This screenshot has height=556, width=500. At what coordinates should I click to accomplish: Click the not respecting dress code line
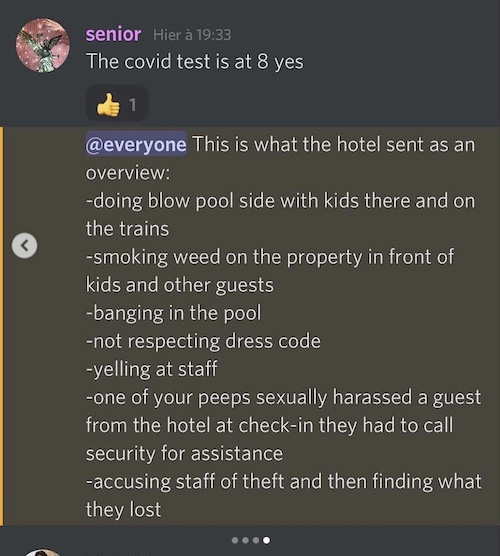coord(204,341)
